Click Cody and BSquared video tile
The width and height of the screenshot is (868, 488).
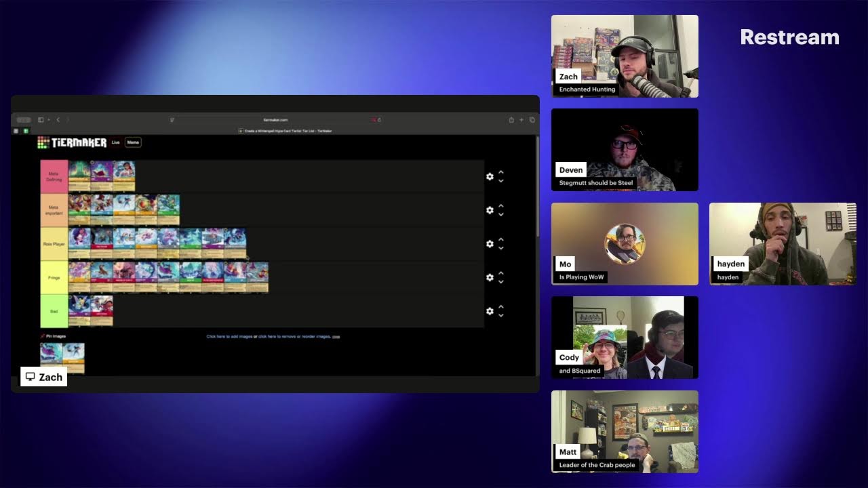coord(625,338)
